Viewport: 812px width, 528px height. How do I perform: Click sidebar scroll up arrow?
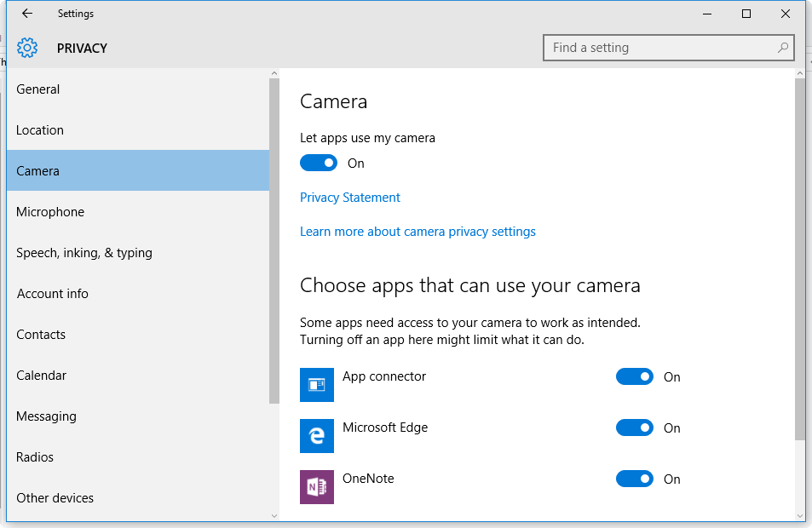point(274,74)
